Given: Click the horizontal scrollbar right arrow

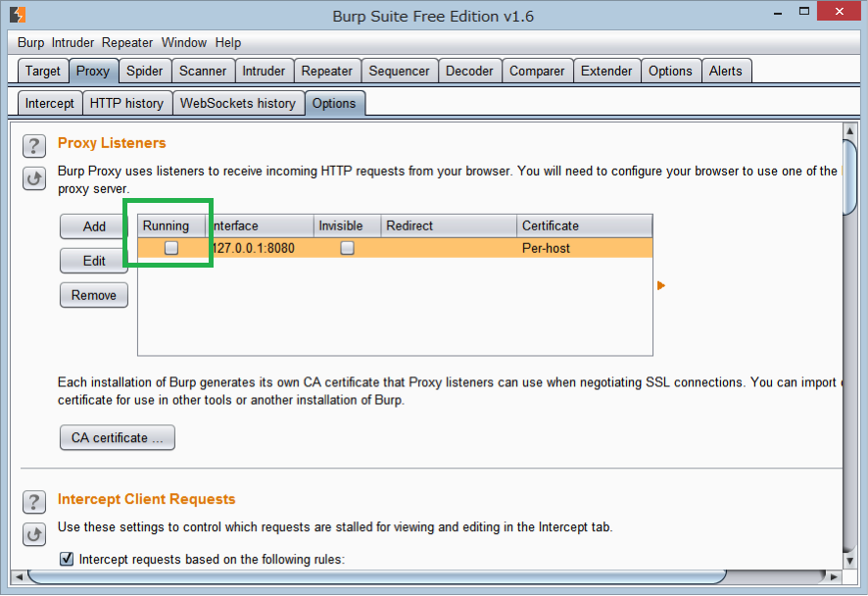Looking at the screenshot, I should [x=834, y=576].
